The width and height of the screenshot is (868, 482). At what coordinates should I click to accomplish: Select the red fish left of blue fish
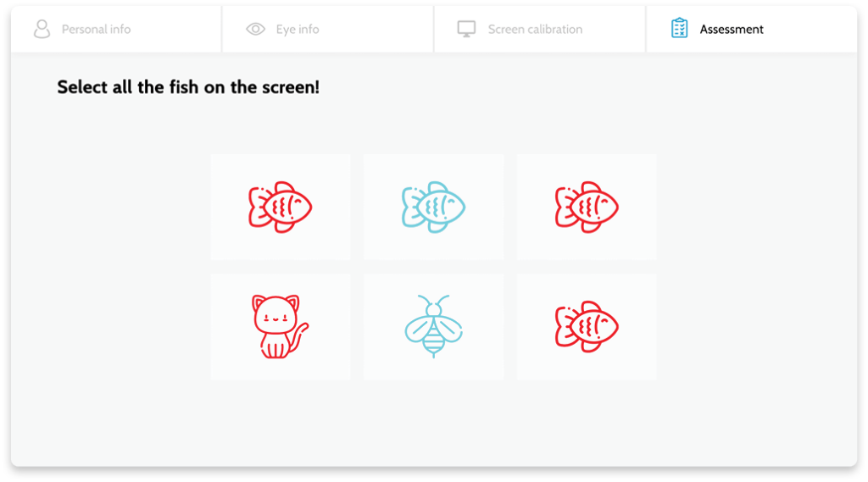[x=280, y=207]
